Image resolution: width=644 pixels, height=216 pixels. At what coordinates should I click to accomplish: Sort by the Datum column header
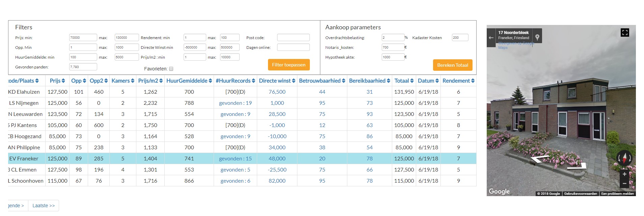(428, 81)
